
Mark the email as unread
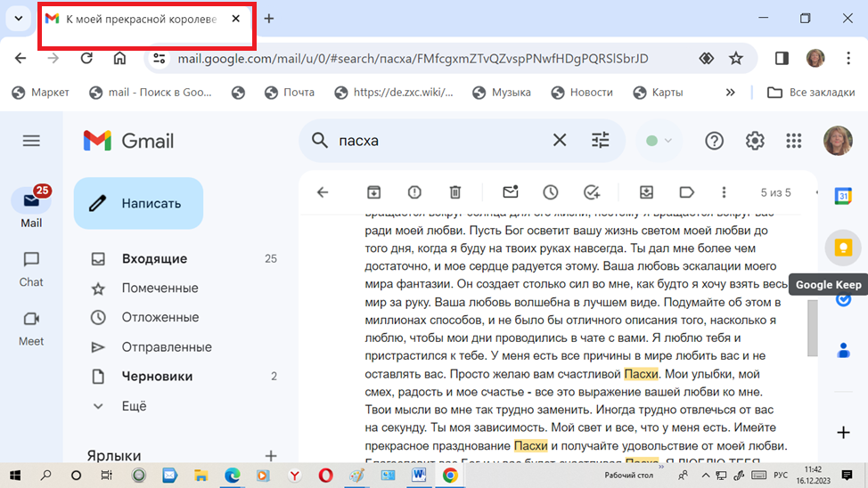511,192
